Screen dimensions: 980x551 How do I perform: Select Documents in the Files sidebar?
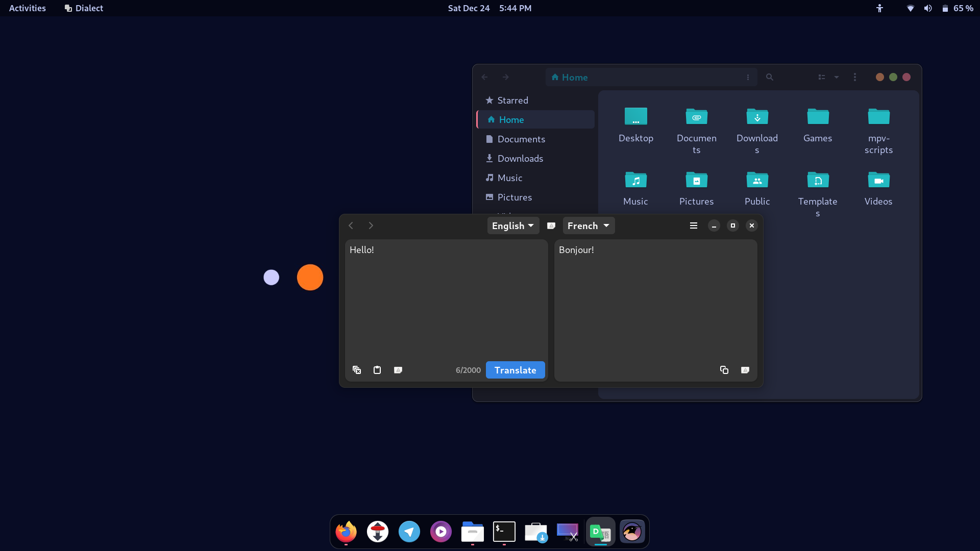coord(521,139)
